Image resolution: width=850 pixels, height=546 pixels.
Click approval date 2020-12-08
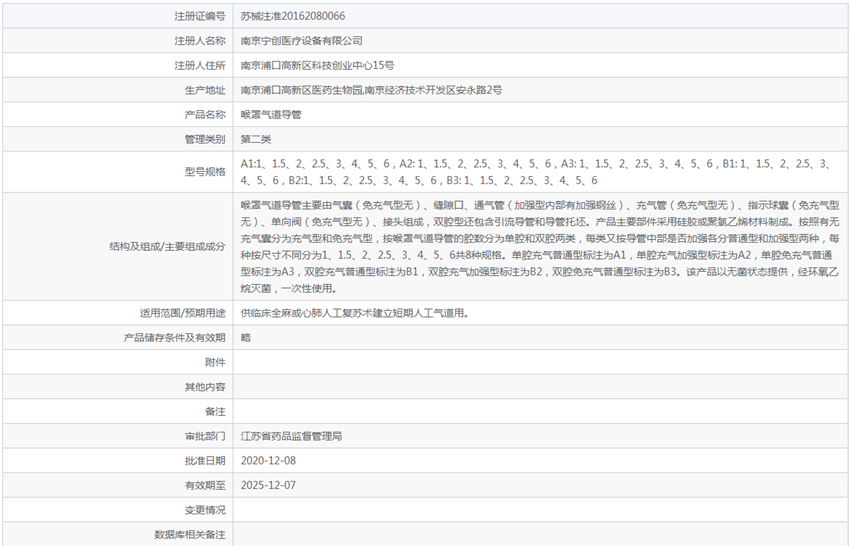268,461
